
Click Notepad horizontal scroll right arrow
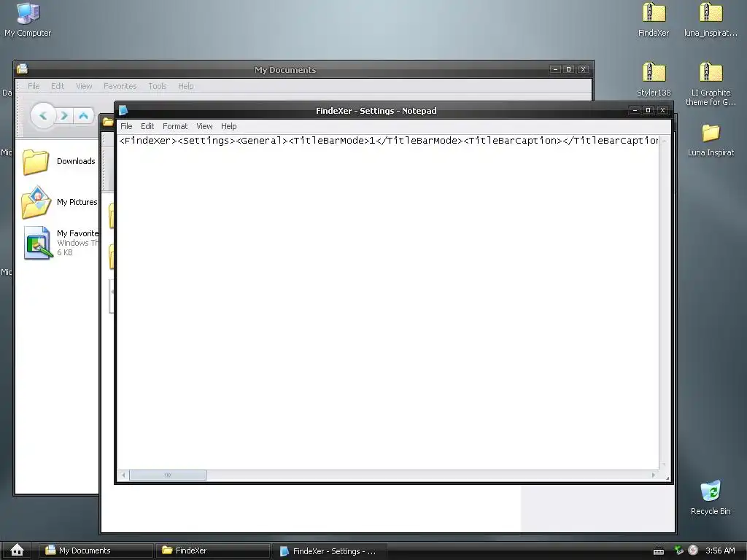653,475
